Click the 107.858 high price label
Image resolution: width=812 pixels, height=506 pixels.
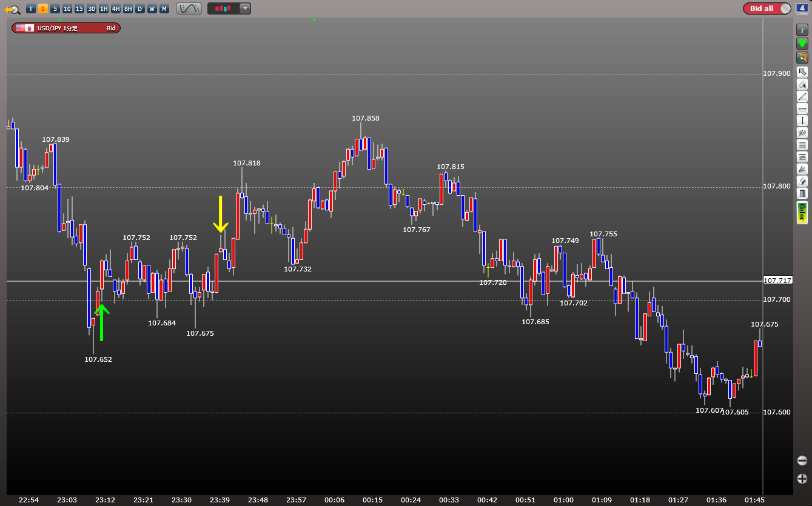point(366,118)
